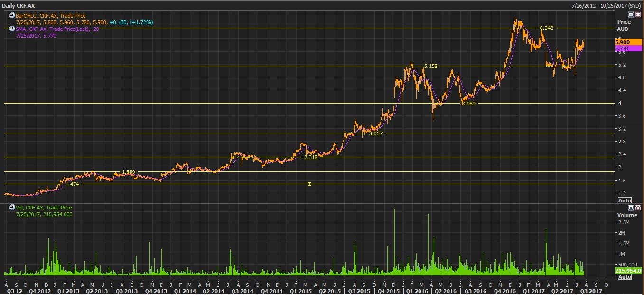Click the purple 5.770 SMA value tag
Image resolution: width=644 pixels, height=295 pixels.
pos(628,48)
